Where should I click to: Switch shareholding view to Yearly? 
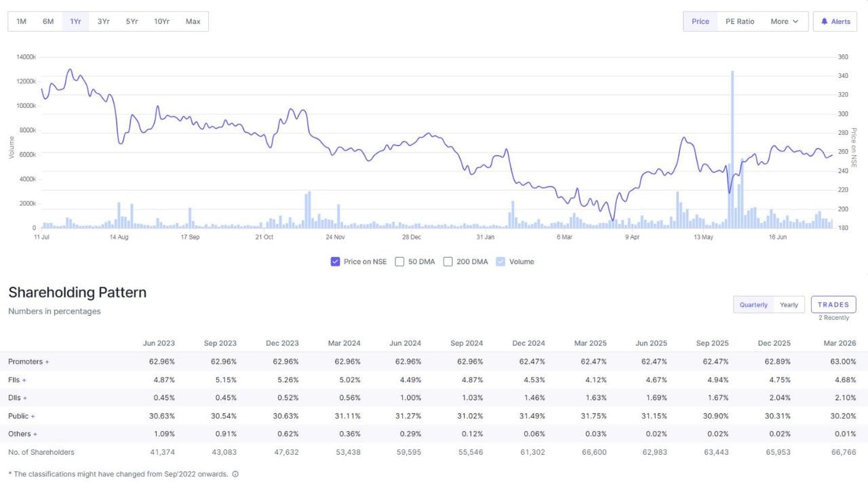tap(789, 305)
